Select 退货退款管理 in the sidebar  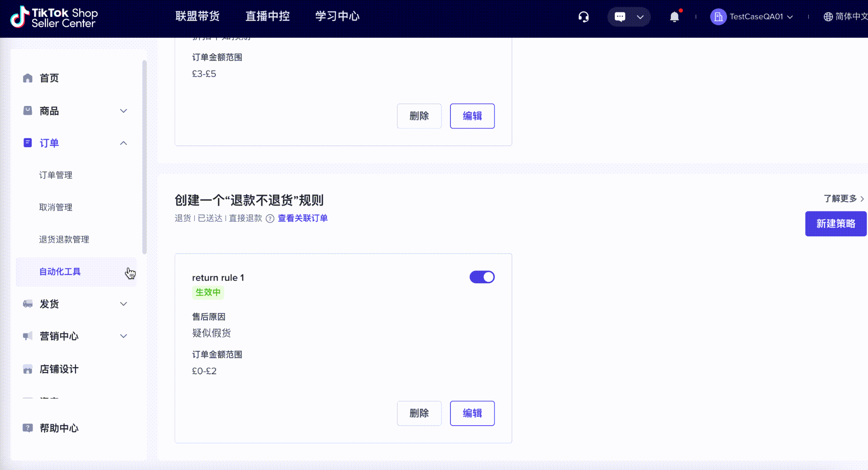(64, 239)
